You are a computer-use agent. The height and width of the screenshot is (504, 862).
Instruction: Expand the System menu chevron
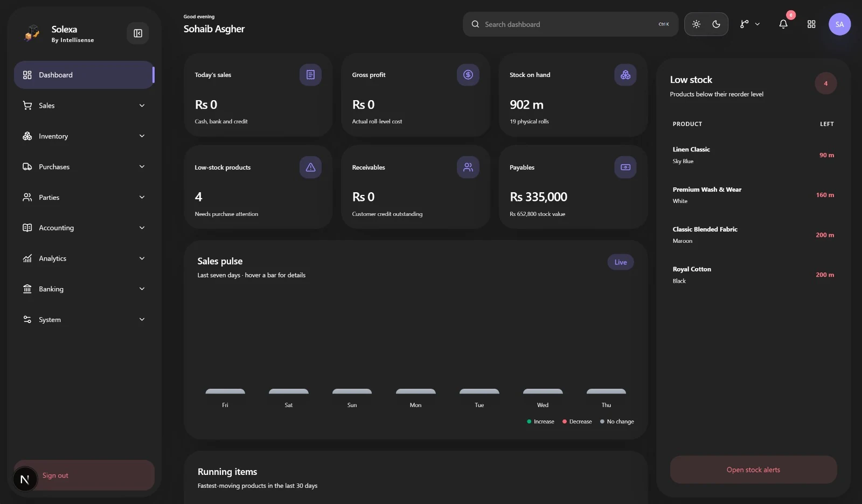[x=142, y=320]
